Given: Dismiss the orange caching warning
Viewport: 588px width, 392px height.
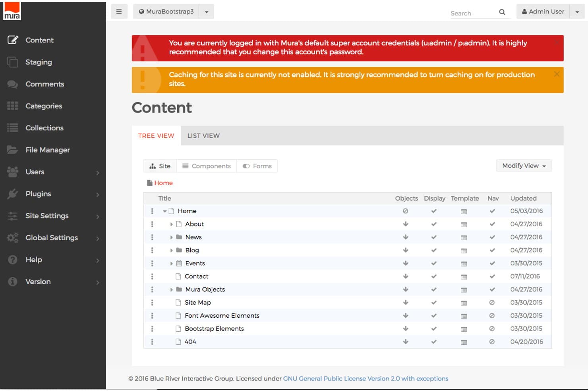Looking at the screenshot, I should pos(557,74).
